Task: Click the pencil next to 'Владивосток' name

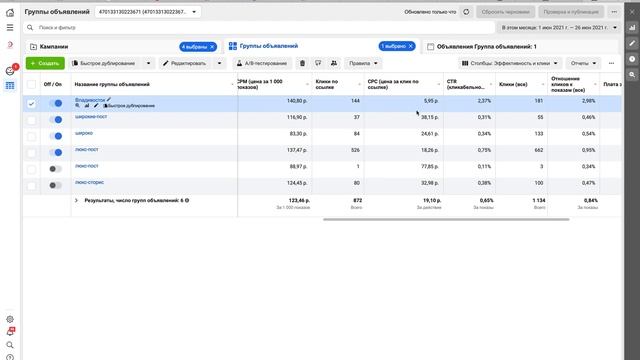Action: tap(109, 100)
